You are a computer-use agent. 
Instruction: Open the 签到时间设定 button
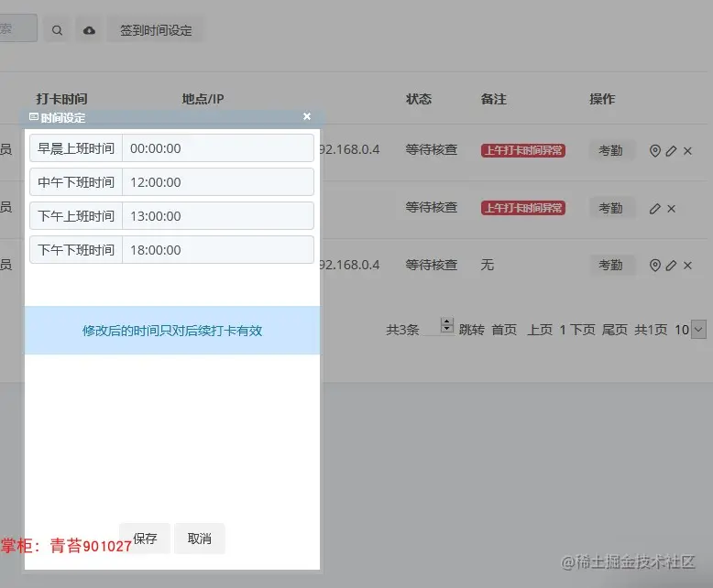click(x=156, y=30)
